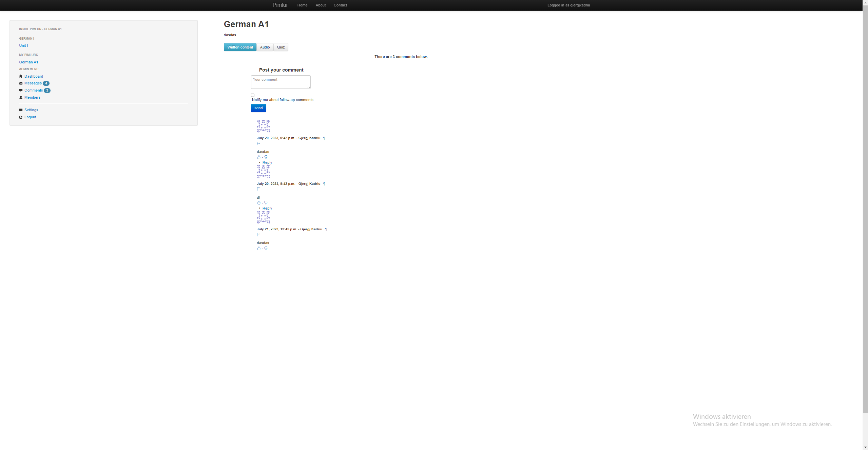This screenshot has height=450, width=868.
Task: Open Messages in admin menu
Action: pyautogui.click(x=33, y=83)
